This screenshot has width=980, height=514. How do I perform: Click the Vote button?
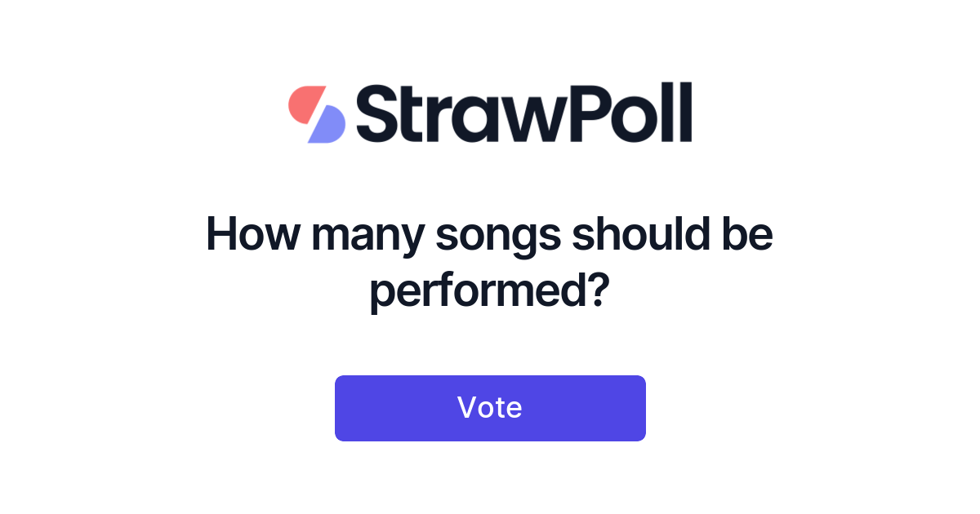point(490,408)
